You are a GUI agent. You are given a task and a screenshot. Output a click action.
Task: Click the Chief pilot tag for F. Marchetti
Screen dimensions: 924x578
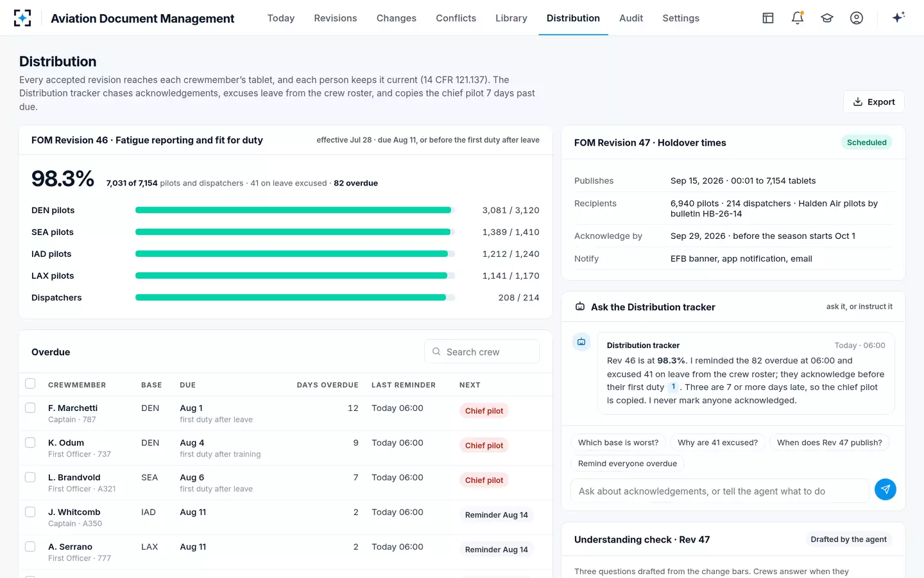tap(484, 411)
